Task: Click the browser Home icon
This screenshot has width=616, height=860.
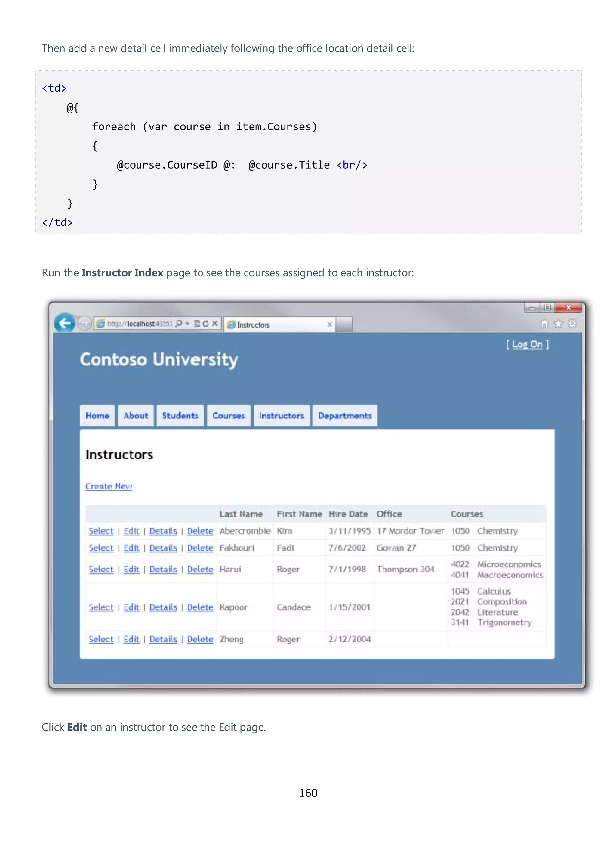Action: (544, 324)
